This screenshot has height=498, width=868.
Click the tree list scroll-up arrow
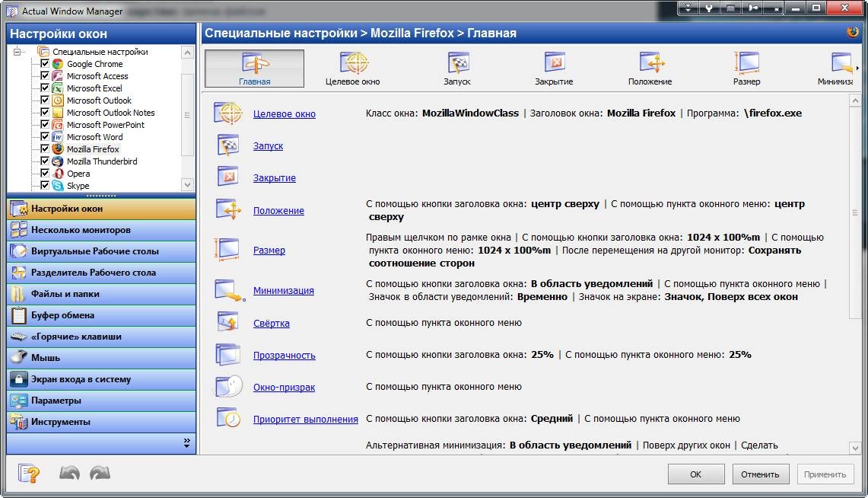188,53
